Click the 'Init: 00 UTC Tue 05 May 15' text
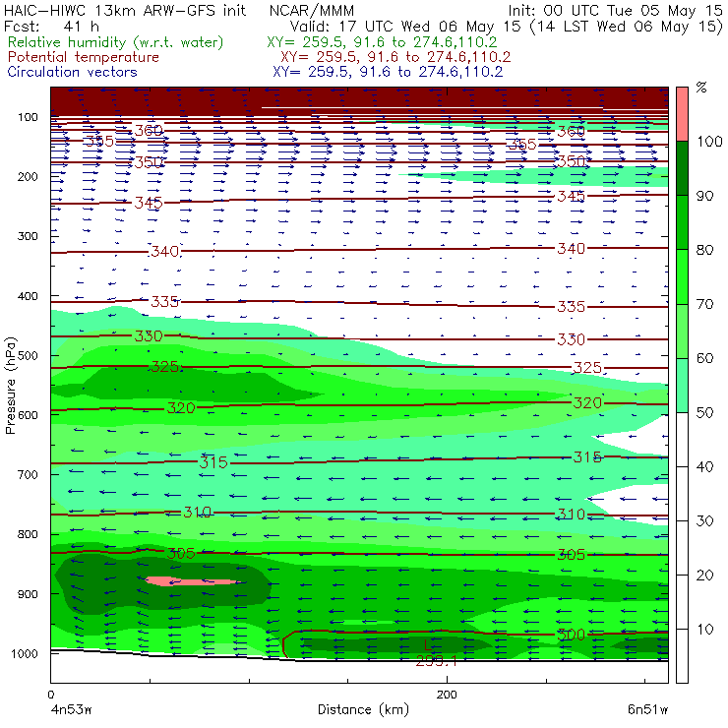728x728 pixels. (x=615, y=10)
